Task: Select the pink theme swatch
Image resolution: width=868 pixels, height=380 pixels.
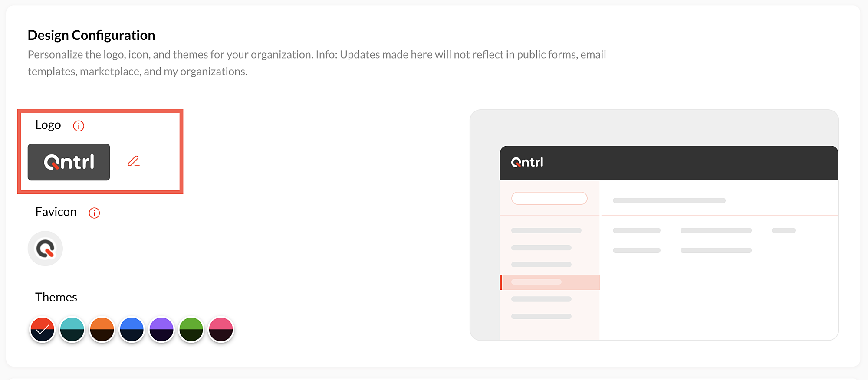Action: (221, 329)
